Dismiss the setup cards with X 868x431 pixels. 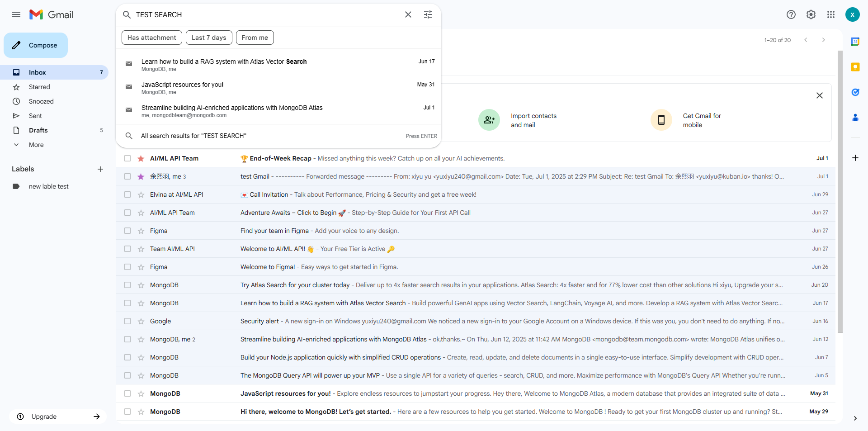pos(820,95)
